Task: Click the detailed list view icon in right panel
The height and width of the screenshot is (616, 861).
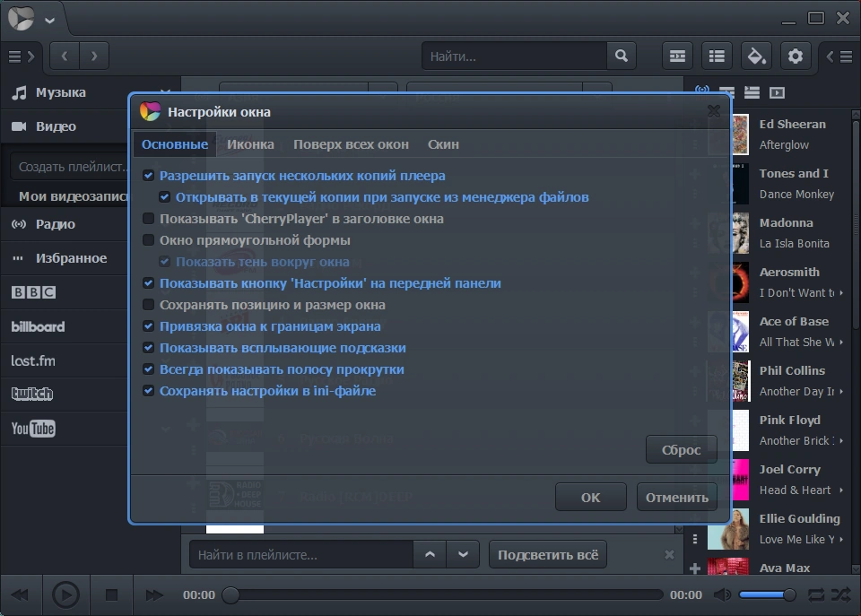Action: (752, 92)
